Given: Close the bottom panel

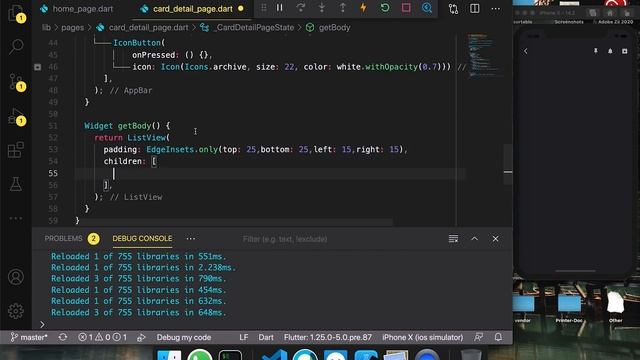Looking at the screenshot, I should coord(495,239).
